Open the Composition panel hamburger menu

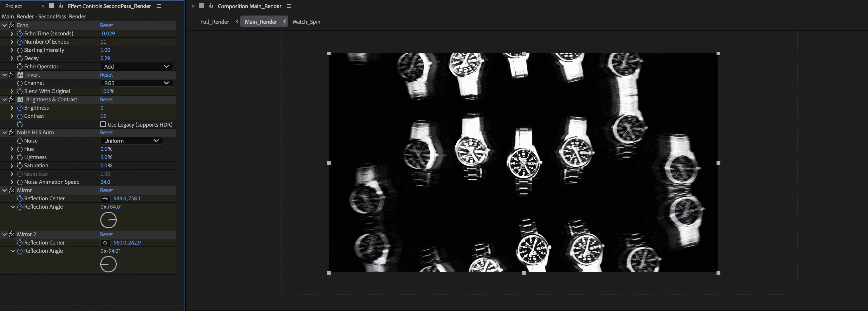pos(289,6)
